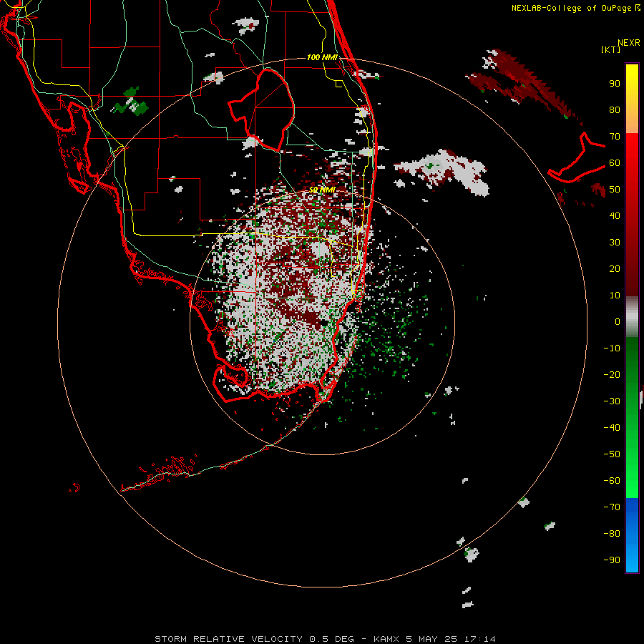Image resolution: width=644 pixels, height=644 pixels.
Task: Select the -40 value on the velocity scale
Action: tap(612, 428)
